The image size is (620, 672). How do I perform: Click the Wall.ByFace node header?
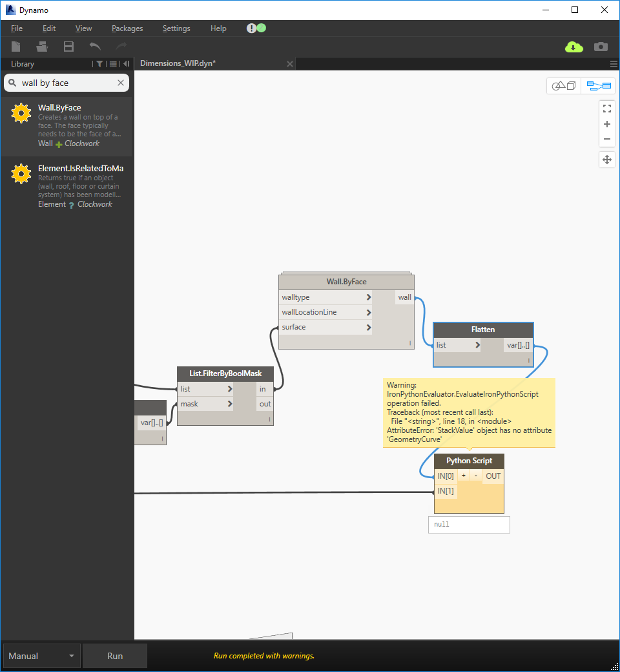click(x=346, y=282)
